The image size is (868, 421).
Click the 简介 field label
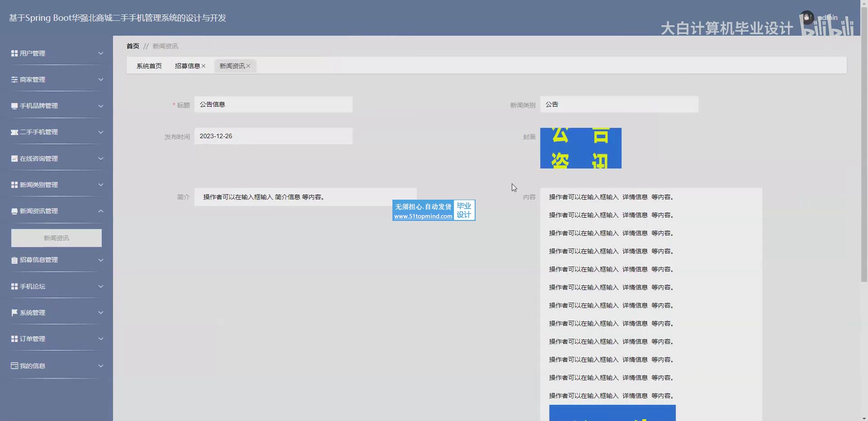(184, 197)
